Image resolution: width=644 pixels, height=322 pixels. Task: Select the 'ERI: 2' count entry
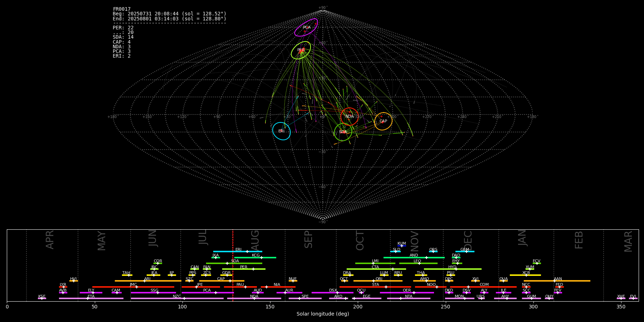pyautogui.click(x=122, y=56)
